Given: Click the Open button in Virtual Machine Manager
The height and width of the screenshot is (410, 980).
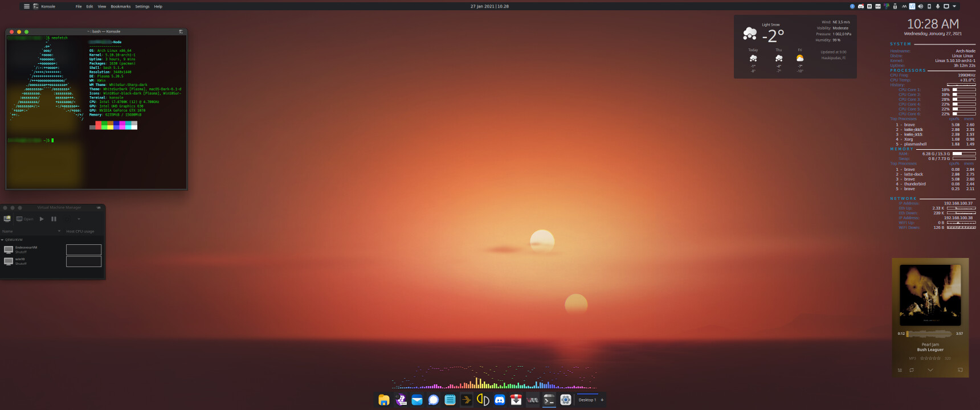Looking at the screenshot, I should pyautogui.click(x=25, y=219).
